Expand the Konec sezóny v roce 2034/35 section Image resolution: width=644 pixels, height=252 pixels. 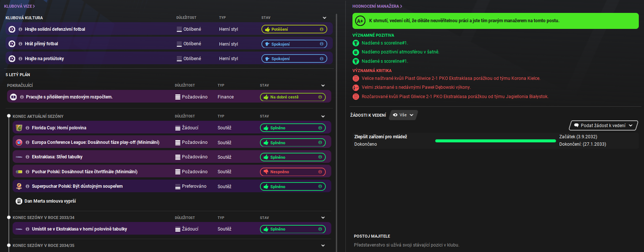coord(324,245)
